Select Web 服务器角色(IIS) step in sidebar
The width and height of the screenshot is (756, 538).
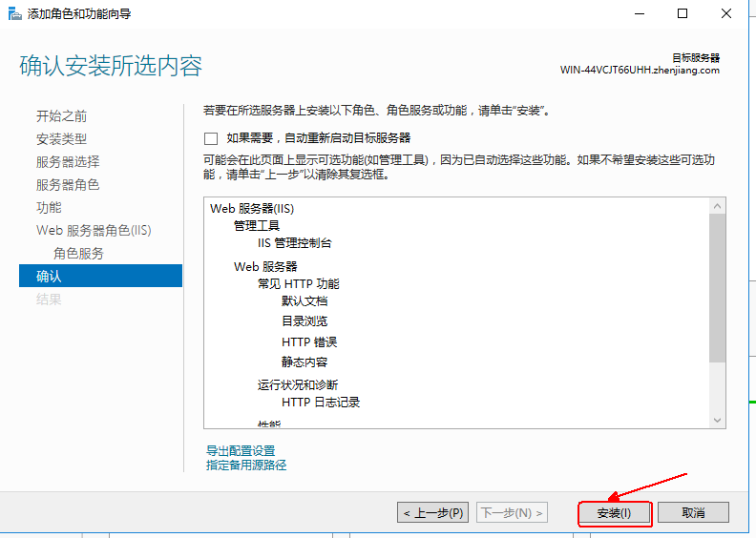[94, 230]
